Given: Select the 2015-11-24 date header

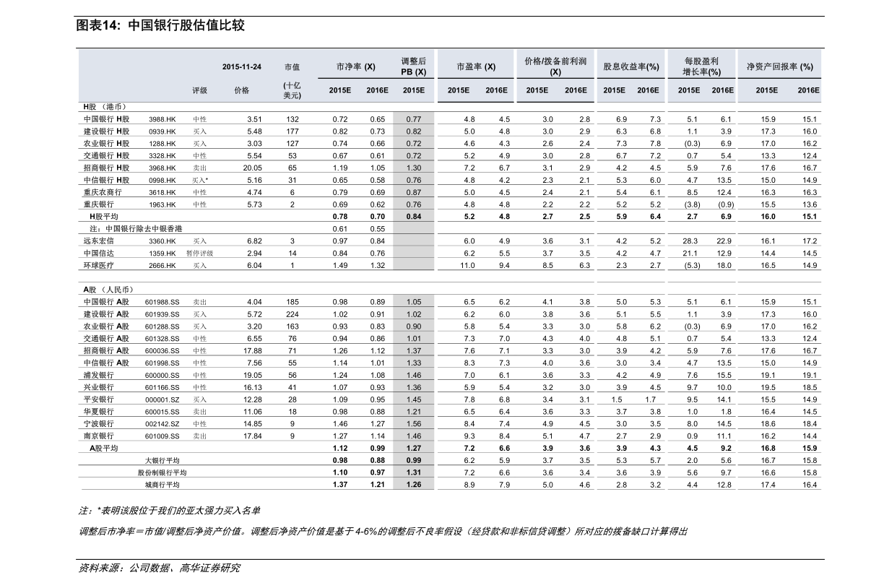Looking at the screenshot, I should coord(242,66).
